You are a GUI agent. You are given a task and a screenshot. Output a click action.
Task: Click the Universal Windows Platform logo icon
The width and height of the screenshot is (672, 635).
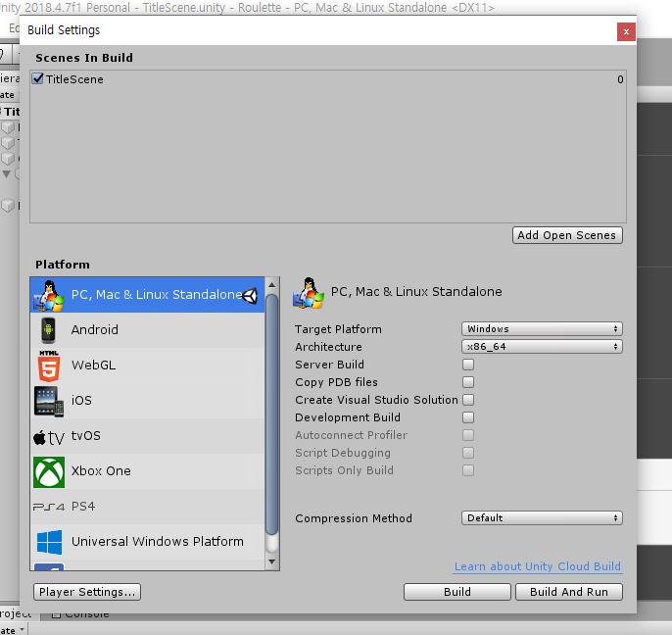(49, 542)
